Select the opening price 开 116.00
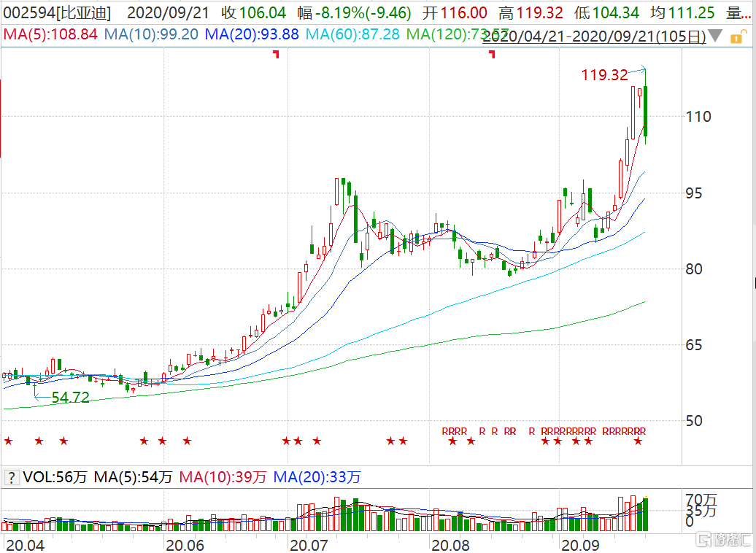756x553 pixels. pos(455,12)
